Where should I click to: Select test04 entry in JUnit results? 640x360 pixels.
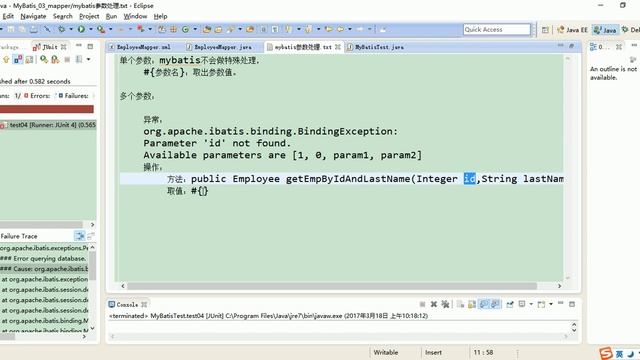pos(48,125)
